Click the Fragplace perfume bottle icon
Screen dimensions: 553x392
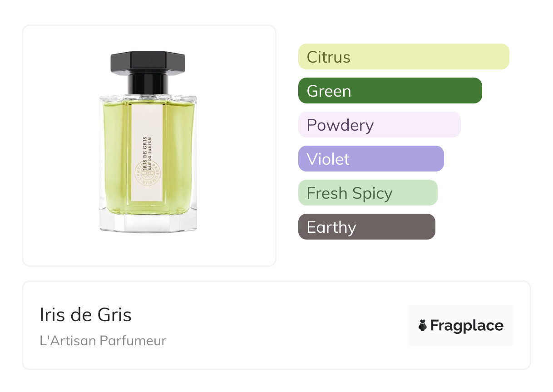coord(423,325)
